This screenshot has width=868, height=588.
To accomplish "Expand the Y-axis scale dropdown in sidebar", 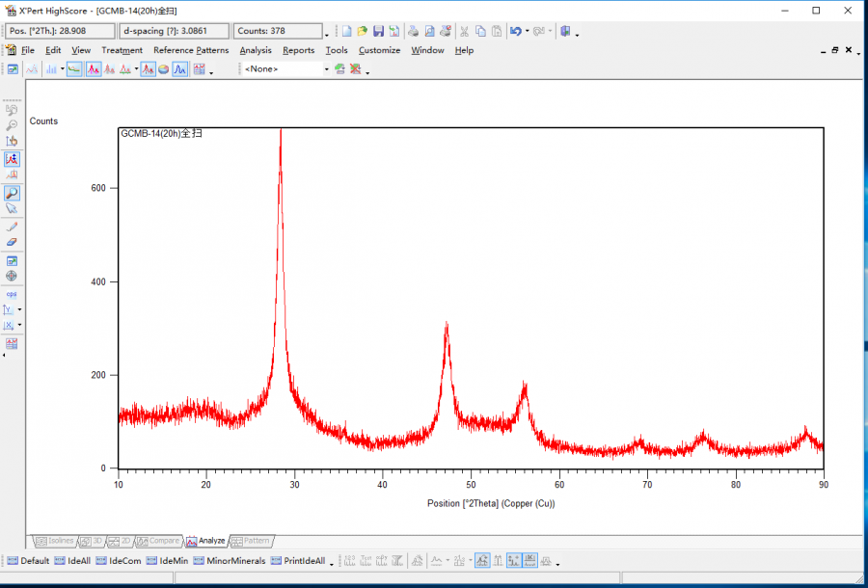I will (x=20, y=310).
